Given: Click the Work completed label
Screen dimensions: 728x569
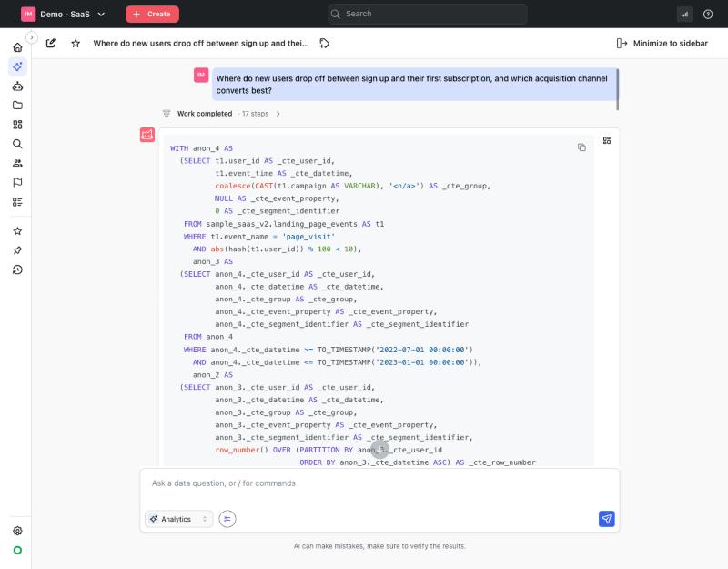Looking at the screenshot, I should 205,114.
